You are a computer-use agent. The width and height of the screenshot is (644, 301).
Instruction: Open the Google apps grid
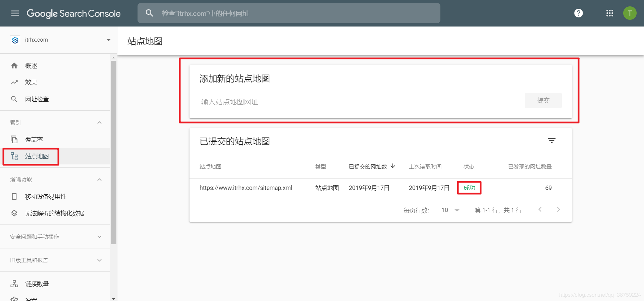[610, 13]
